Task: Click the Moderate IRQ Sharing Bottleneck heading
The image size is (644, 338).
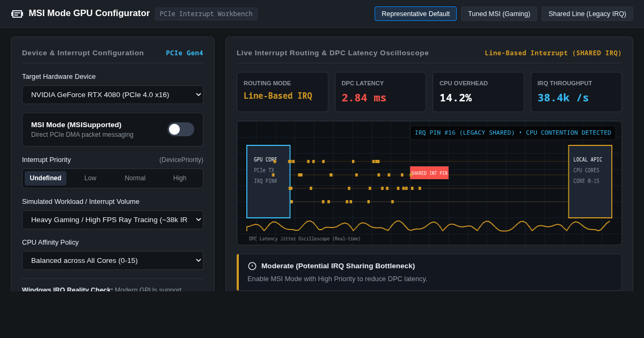Action: pos(338,266)
